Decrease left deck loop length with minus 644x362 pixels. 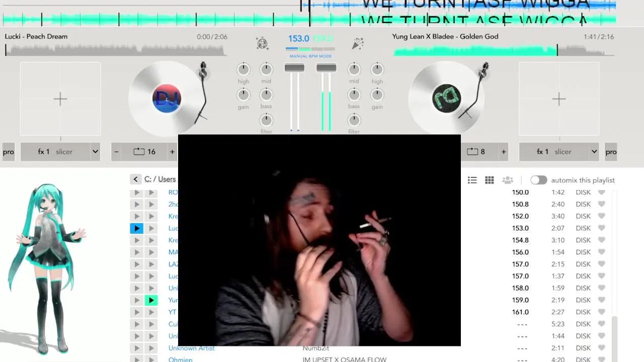(116, 151)
